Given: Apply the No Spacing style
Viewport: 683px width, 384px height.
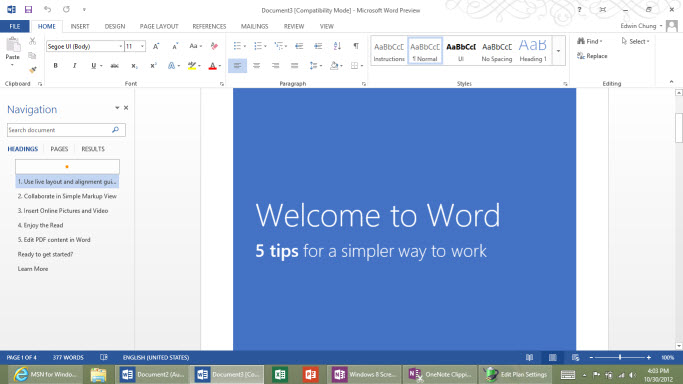Looking at the screenshot, I should [x=497, y=51].
